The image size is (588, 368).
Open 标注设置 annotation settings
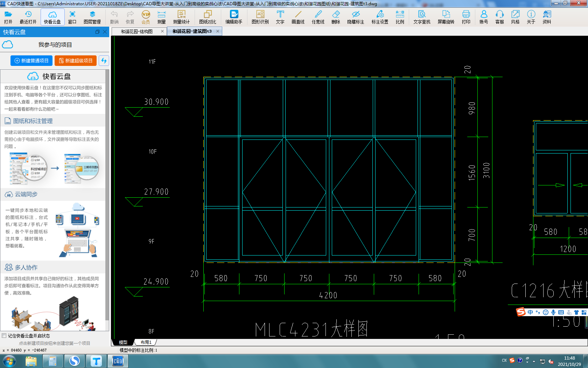click(380, 17)
